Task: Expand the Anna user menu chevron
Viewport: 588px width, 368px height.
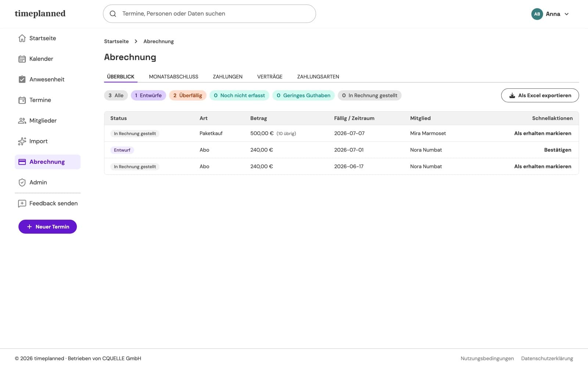Action: (x=567, y=14)
